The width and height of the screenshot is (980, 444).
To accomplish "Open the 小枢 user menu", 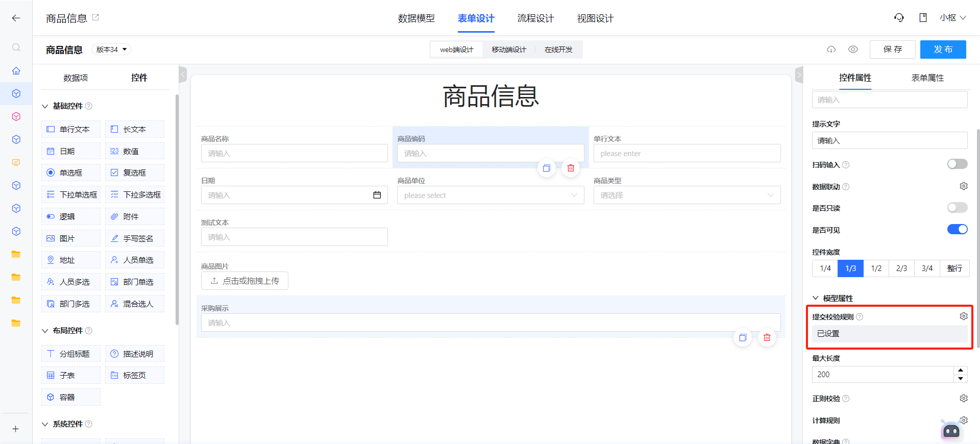I will coord(953,18).
